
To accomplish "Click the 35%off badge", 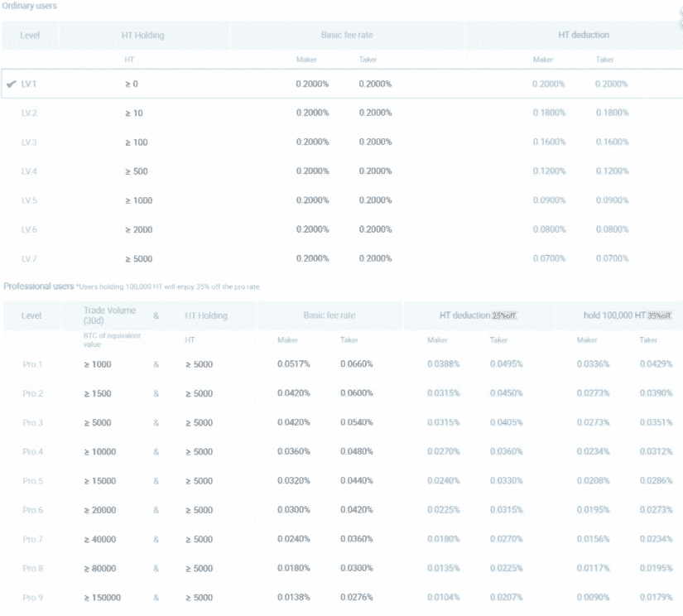I will pyautogui.click(x=659, y=315).
